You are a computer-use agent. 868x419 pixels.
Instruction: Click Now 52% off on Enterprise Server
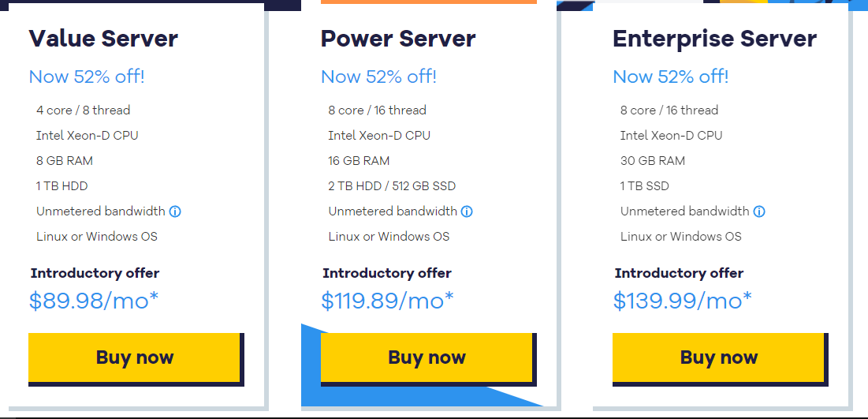670,77
